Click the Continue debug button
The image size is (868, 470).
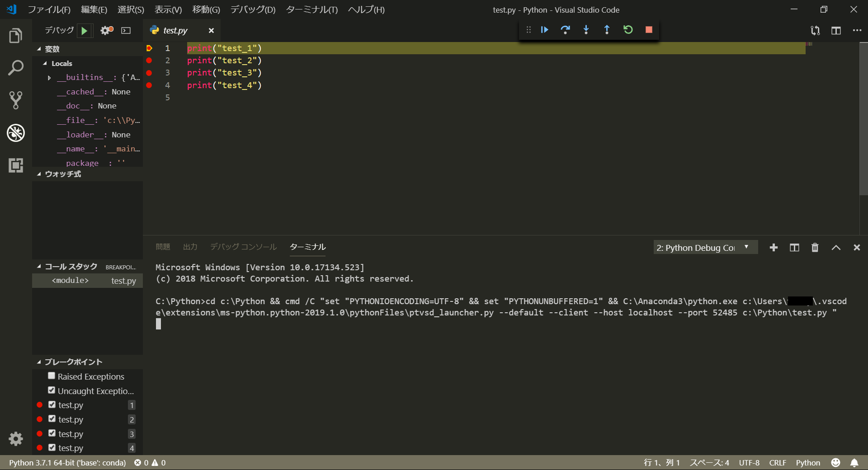pos(544,30)
